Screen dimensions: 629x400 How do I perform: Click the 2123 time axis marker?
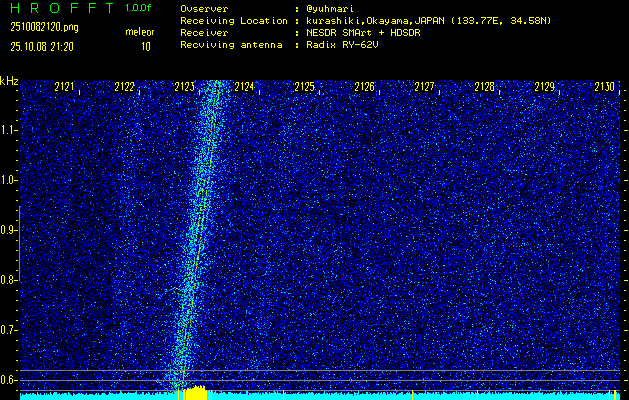pyautogui.click(x=184, y=88)
